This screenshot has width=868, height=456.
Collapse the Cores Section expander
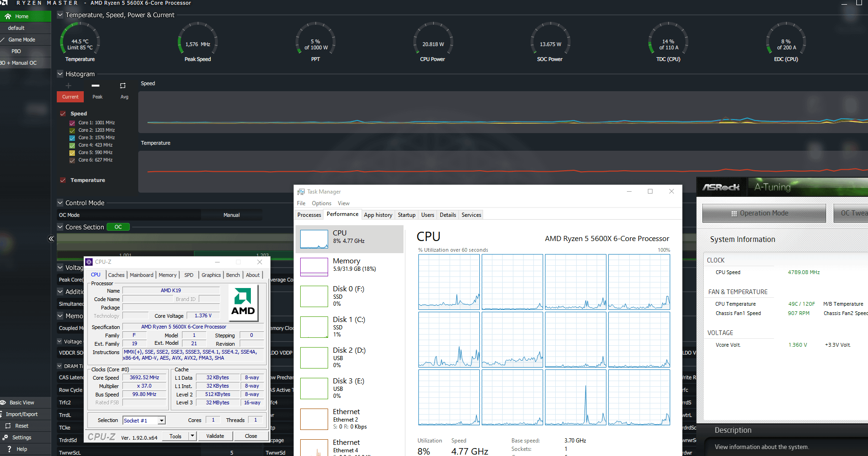(60, 227)
